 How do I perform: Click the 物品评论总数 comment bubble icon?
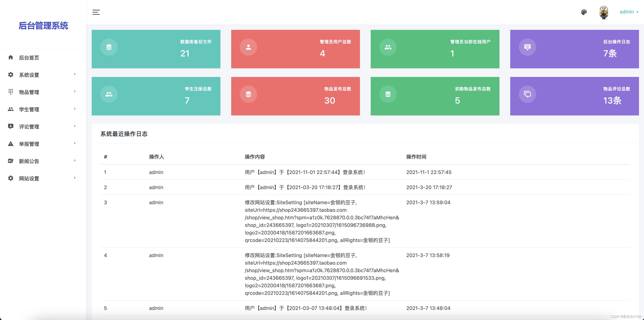tap(527, 94)
